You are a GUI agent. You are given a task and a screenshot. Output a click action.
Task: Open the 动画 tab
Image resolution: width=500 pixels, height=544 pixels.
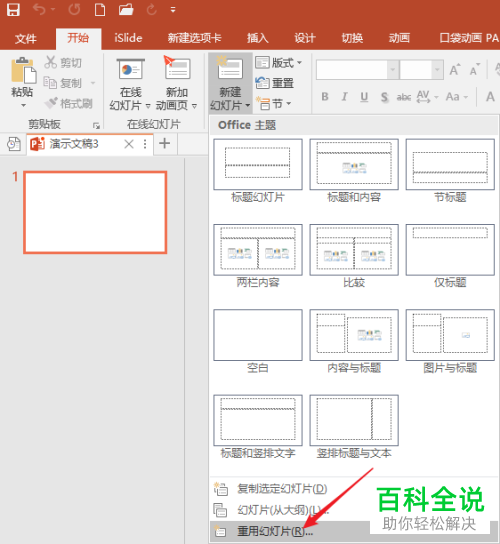point(399,38)
